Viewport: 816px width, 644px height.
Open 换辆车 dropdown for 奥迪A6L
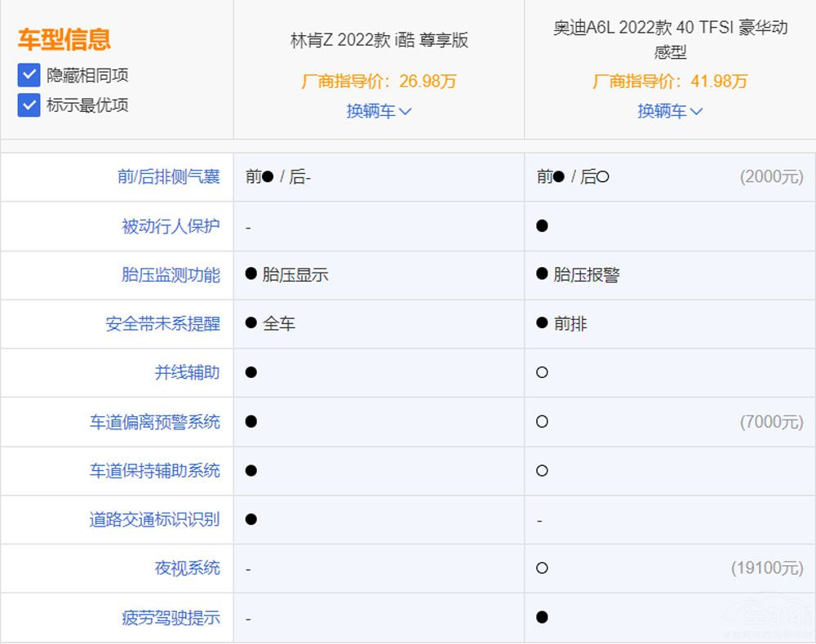coord(670,111)
